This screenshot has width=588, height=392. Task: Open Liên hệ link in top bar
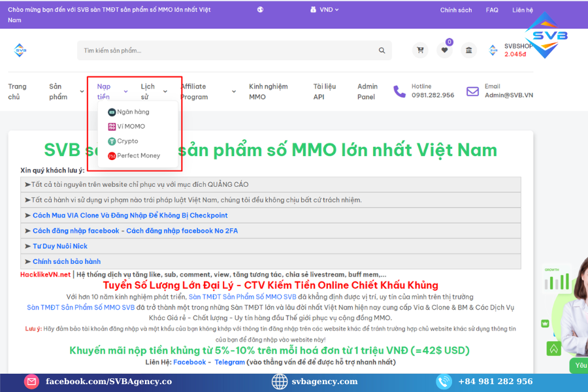click(x=523, y=10)
